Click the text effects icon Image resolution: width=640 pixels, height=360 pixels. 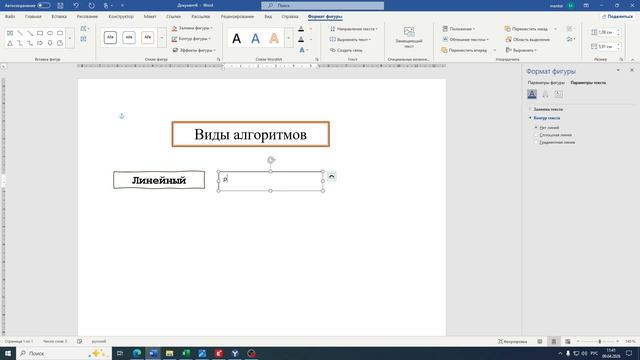(x=302, y=50)
